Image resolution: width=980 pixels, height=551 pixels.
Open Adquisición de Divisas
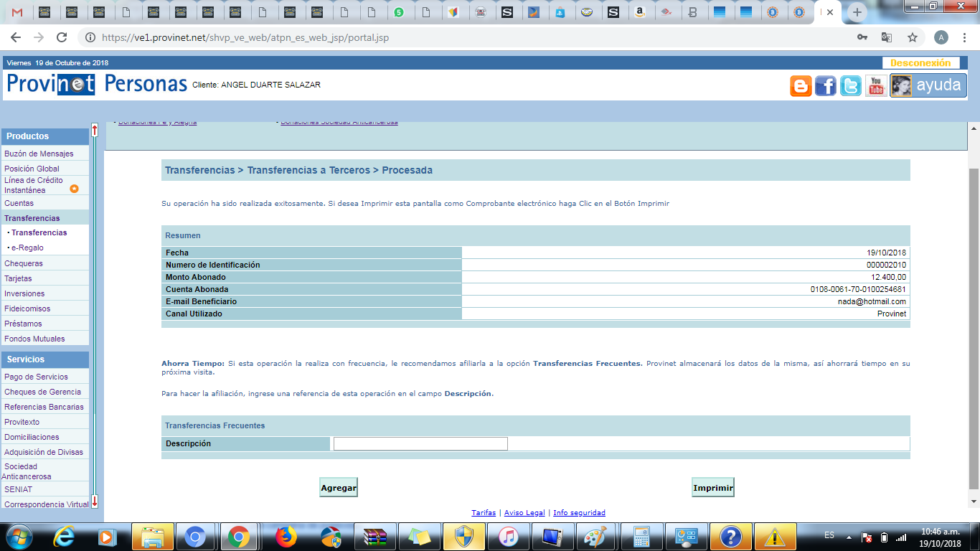pyautogui.click(x=44, y=452)
